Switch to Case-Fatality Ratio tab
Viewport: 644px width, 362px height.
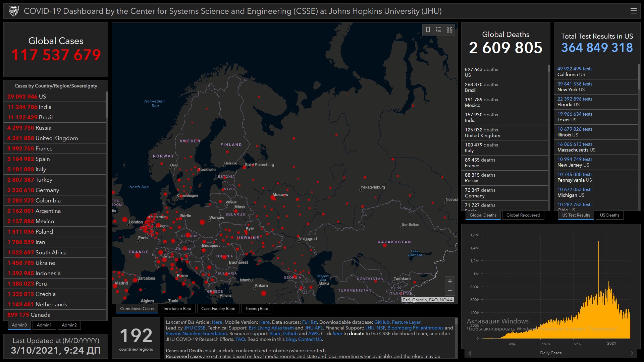[x=218, y=309]
